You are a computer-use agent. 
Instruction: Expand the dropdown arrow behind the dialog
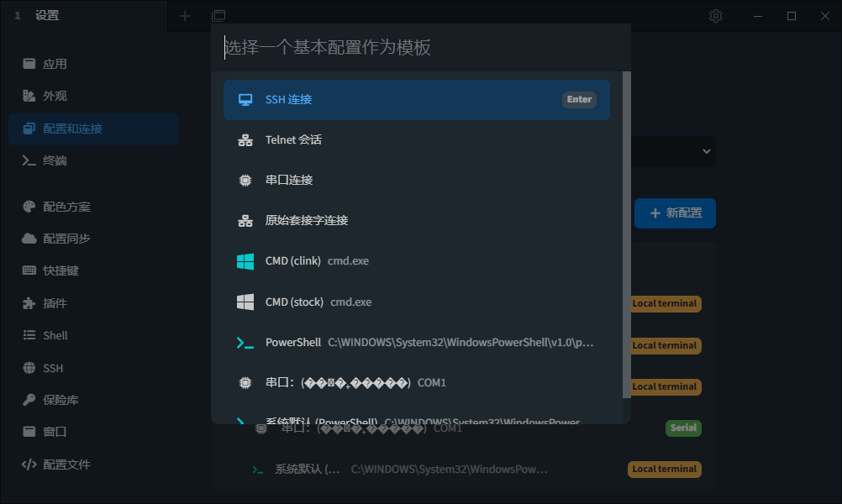point(707,152)
